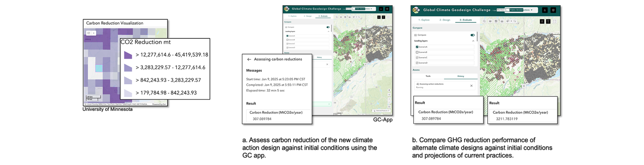Open History tab in left GC-App window

tap(319, 57)
